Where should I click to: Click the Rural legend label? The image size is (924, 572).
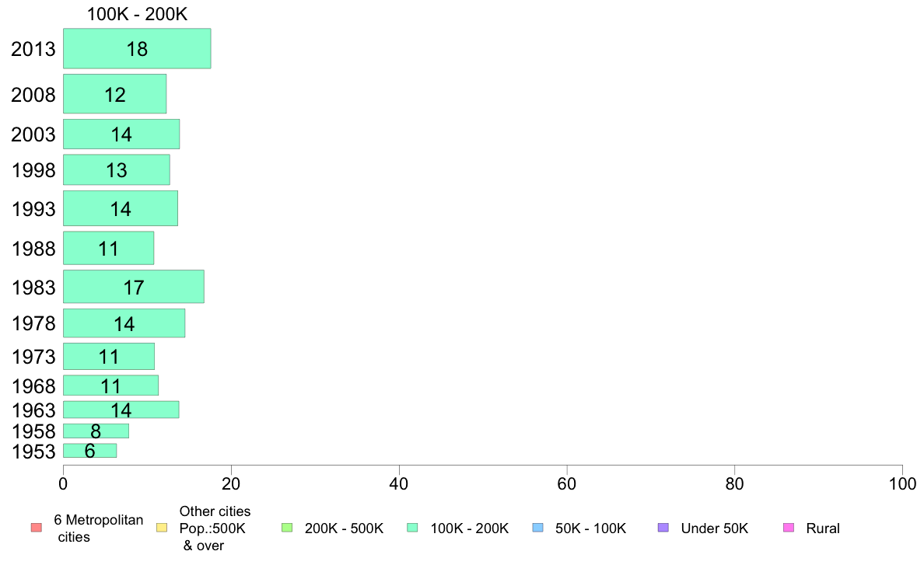click(x=823, y=528)
